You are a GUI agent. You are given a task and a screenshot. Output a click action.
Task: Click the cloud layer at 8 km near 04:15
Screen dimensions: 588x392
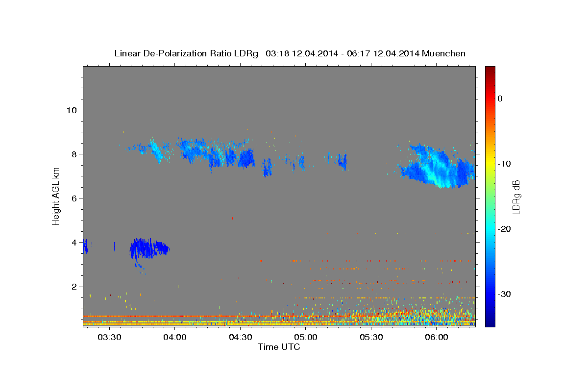(x=216, y=153)
